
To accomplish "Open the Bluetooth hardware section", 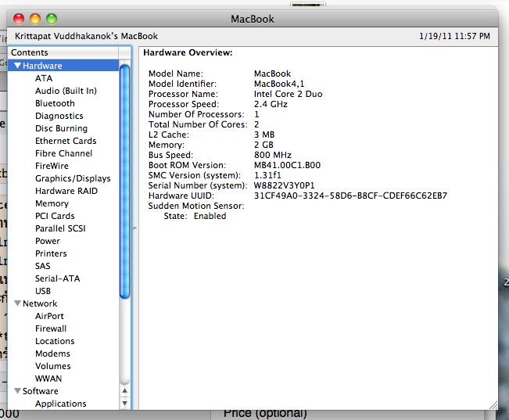I will pos(55,103).
